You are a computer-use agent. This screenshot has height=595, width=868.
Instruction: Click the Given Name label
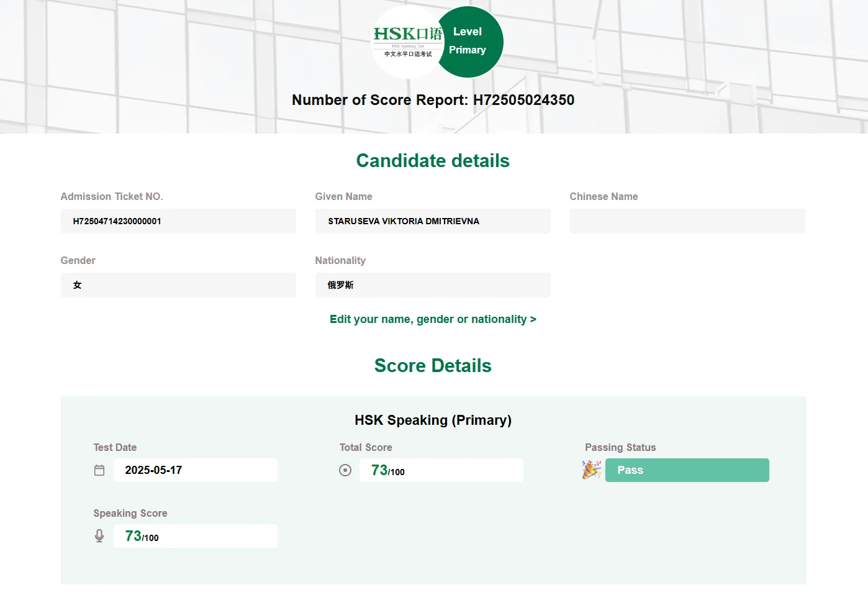click(x=343, y=196)
